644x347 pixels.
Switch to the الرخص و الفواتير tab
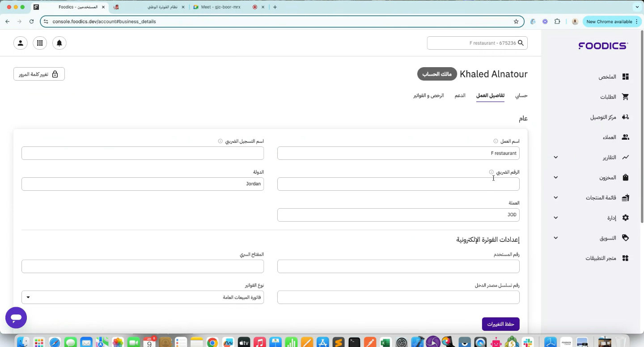[x=428, y=96]
